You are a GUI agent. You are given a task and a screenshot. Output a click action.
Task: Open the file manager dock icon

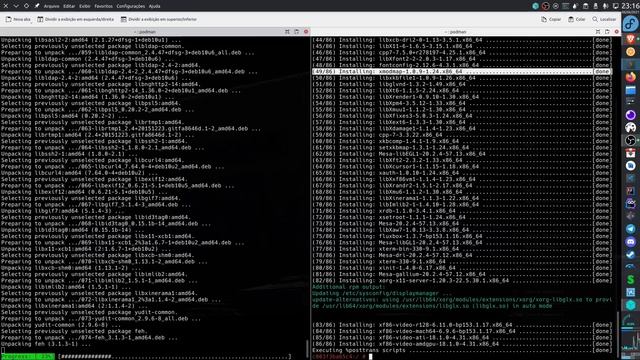pos(631,90)
